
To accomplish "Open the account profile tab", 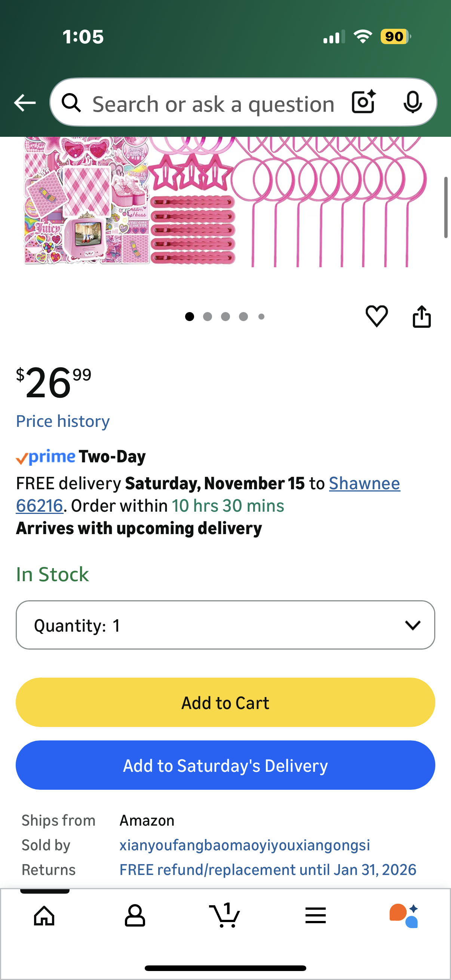I will pyautogui.click(x=135, y=915).
